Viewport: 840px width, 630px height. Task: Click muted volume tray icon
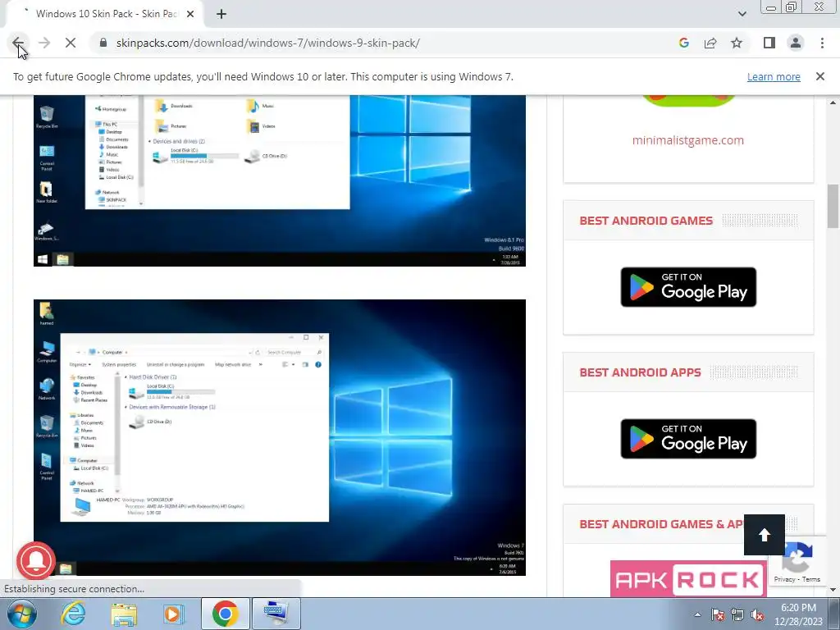[x=757, y=614]
